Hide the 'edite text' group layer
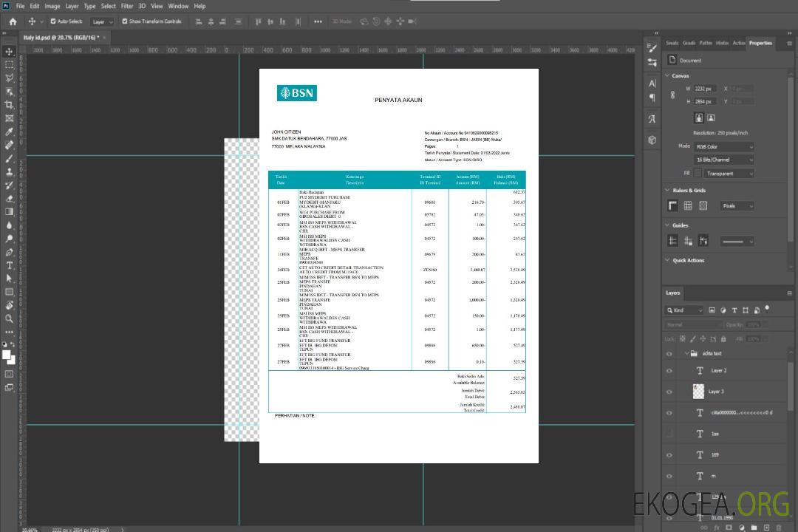 tap(669, 354)
